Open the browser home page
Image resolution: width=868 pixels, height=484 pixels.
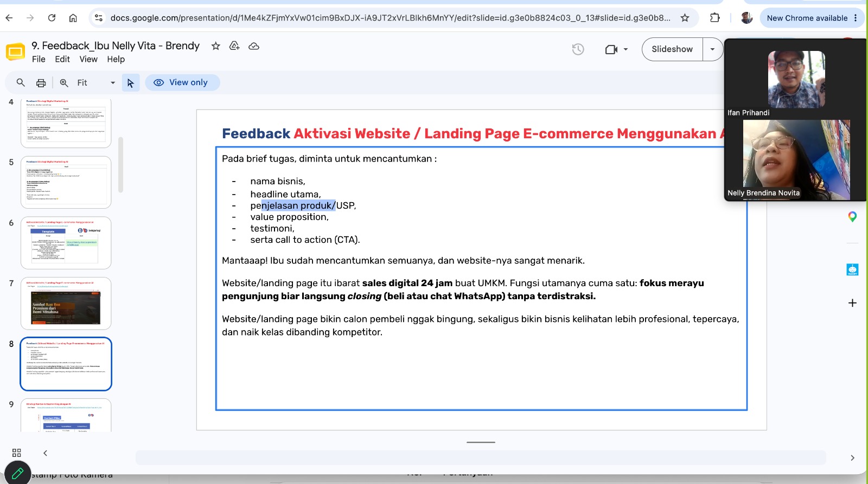tap(73, 18)
